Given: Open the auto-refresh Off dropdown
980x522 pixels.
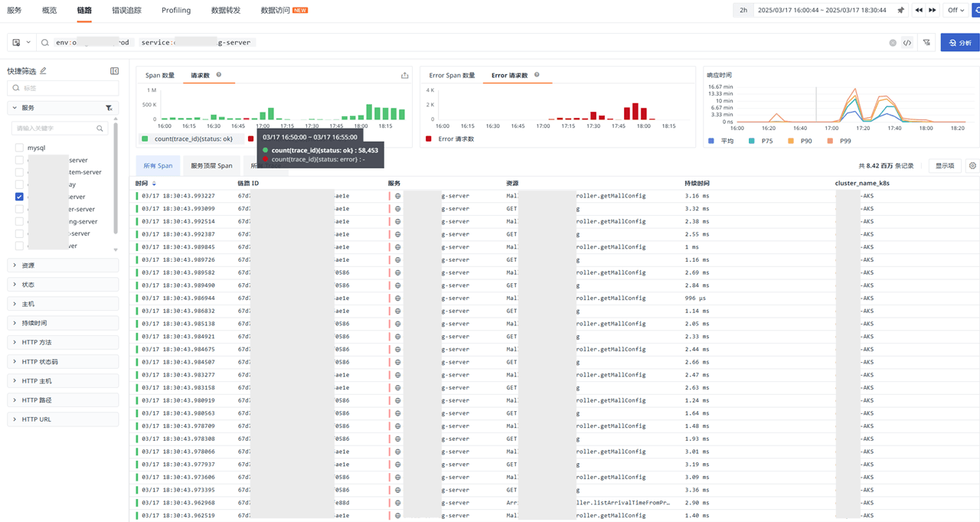Looking at the screenshot, I should click(x=956, y=10).
